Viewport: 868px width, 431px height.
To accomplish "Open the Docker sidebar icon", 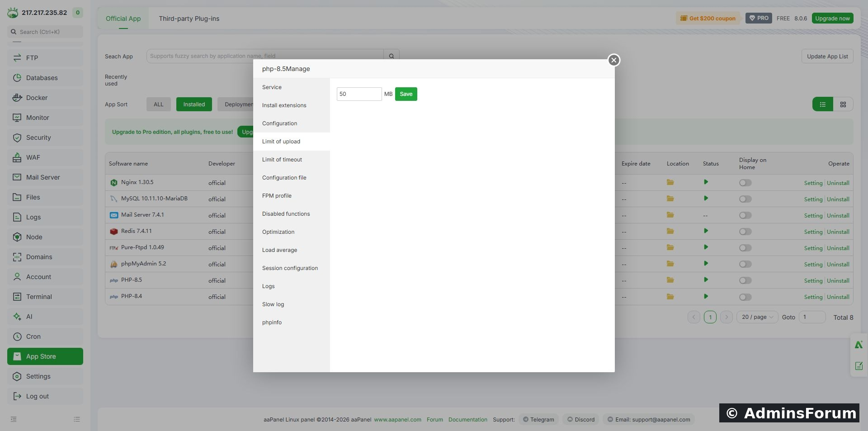I will click(x=17, y=98).
